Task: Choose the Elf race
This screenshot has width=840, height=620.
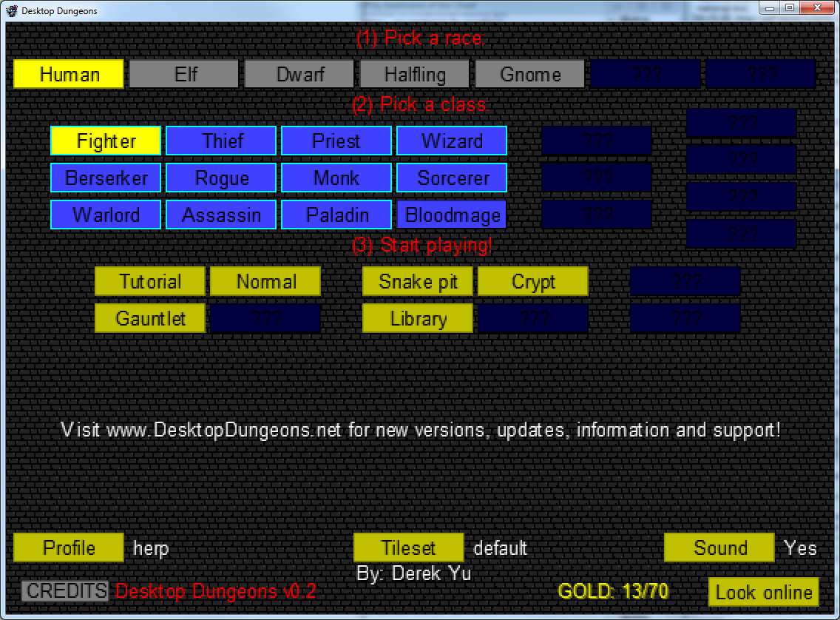Action: [x=183, y=74]
